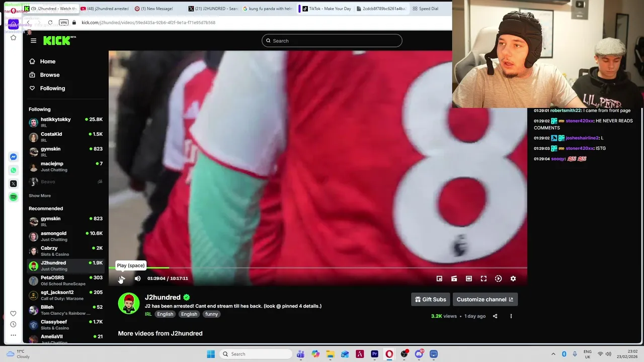Switch to the New Message browser tab
644x362 pixels.
(157, 9)
